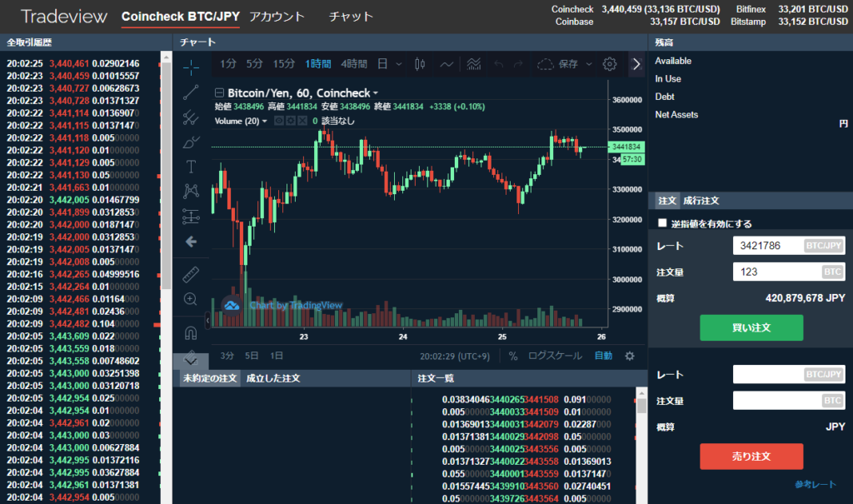The image size is (853, 504).
Task: Open chart properties gear in top toolbar
Action: [610, 64]
